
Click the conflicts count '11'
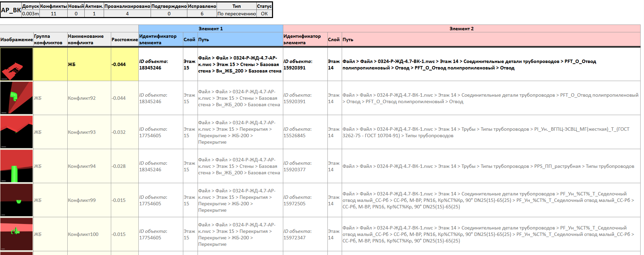pos(53,14)
